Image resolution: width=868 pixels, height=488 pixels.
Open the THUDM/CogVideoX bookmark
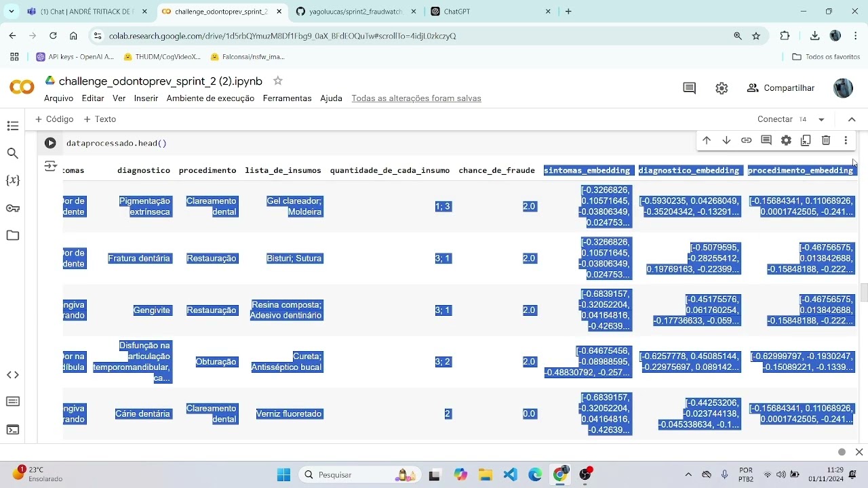(162, 57)
